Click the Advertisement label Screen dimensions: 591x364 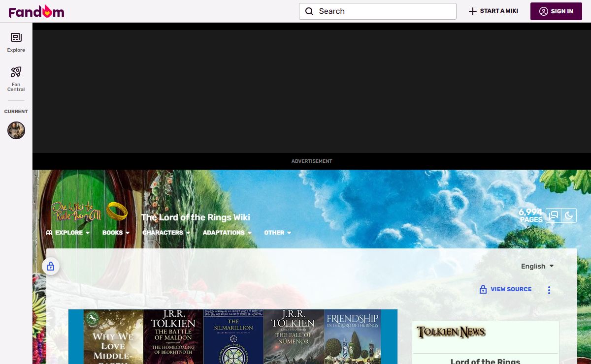pyautogui.click(x=312, y=161)
